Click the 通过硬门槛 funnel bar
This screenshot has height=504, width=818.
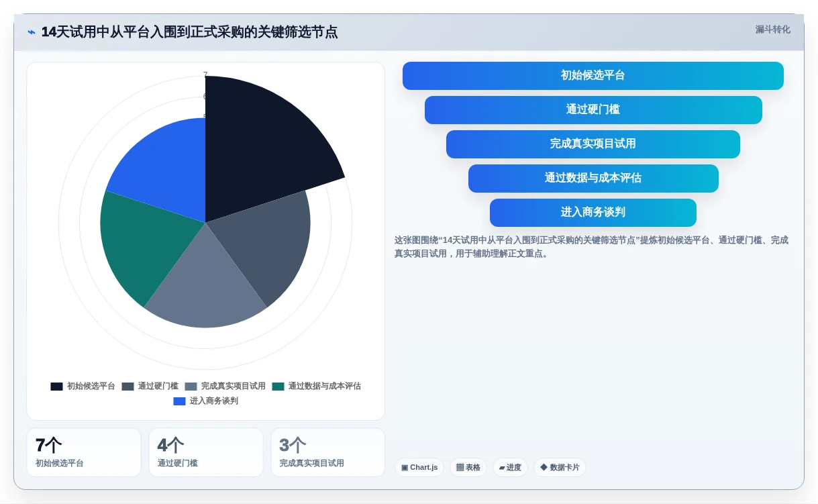pyautogui.click(x=593, y=110)
